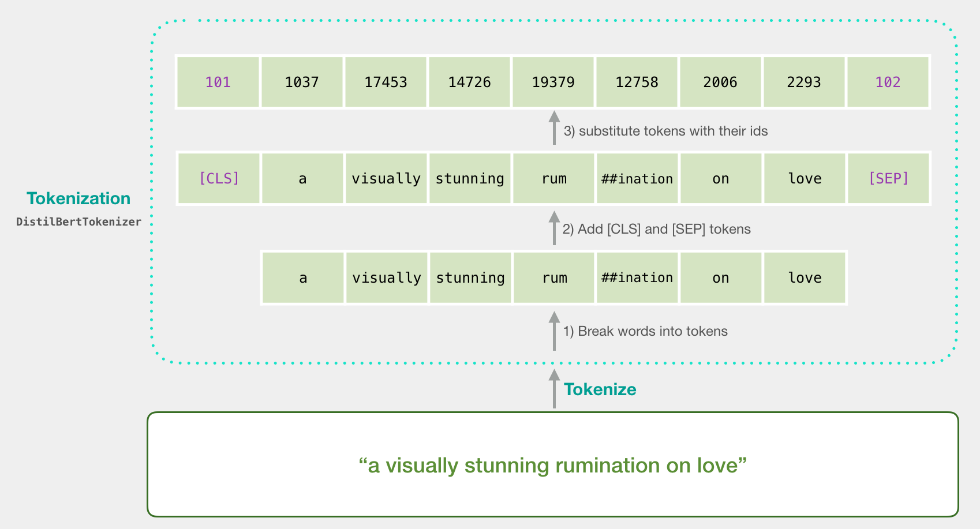
Task: Click the 'rum' token cell
Action: [x=553, y=178]
